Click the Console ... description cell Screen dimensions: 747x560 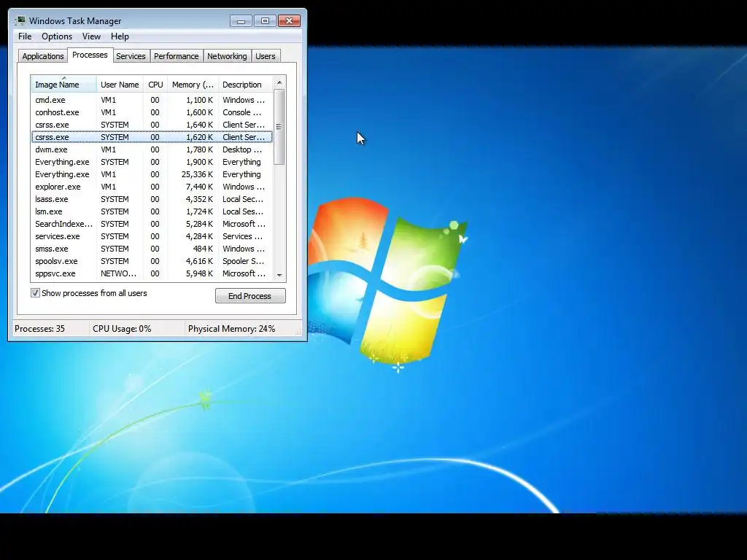point(241,112)
